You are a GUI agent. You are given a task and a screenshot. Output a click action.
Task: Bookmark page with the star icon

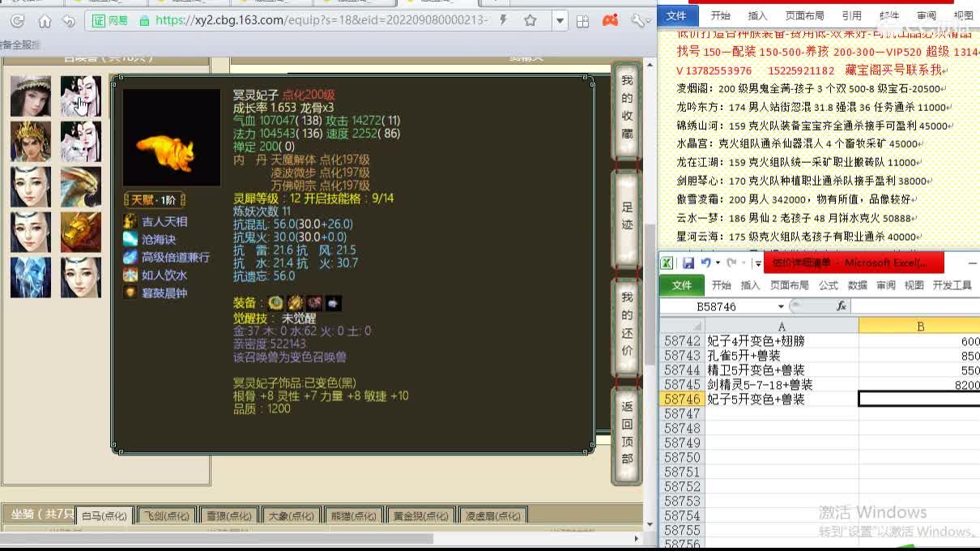530,20
